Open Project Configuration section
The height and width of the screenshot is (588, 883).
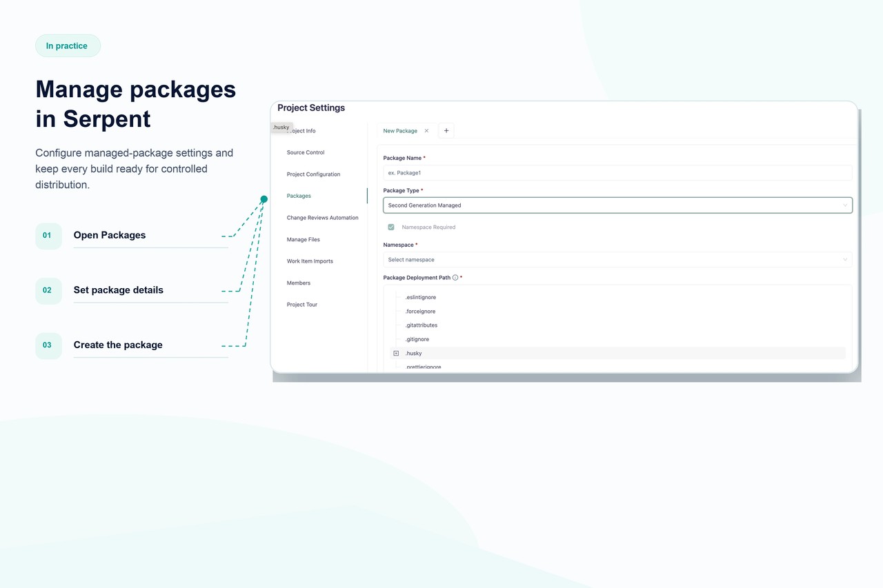click(313, 174)
